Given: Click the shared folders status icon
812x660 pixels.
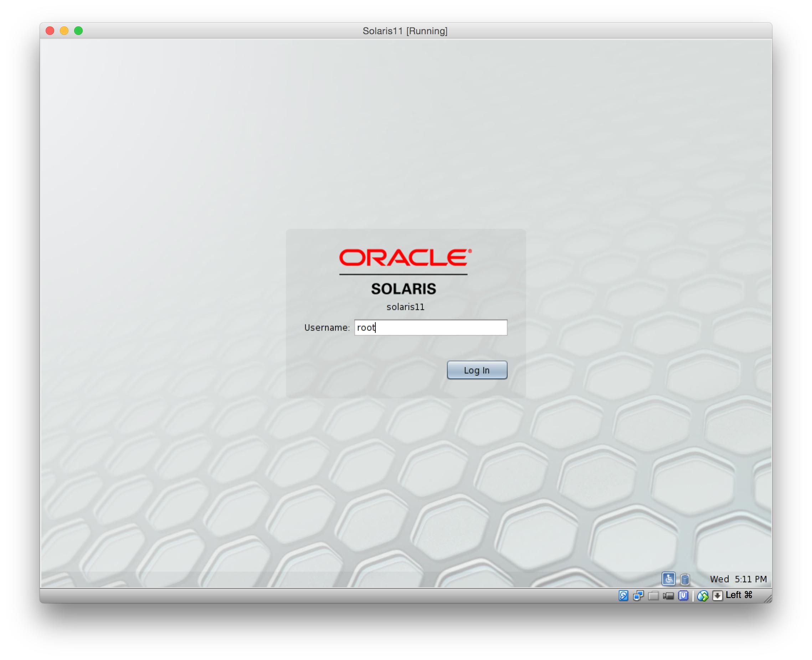Looking at the screenshot, I should [653, 595].
